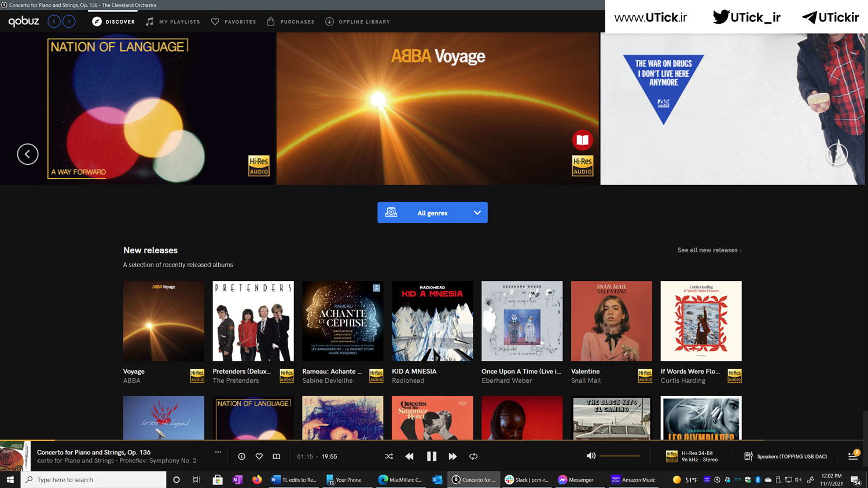Select Speakers TOPPING USB DAC output
This screenshot has height=488, width=868.
click(x=785, y=456)
